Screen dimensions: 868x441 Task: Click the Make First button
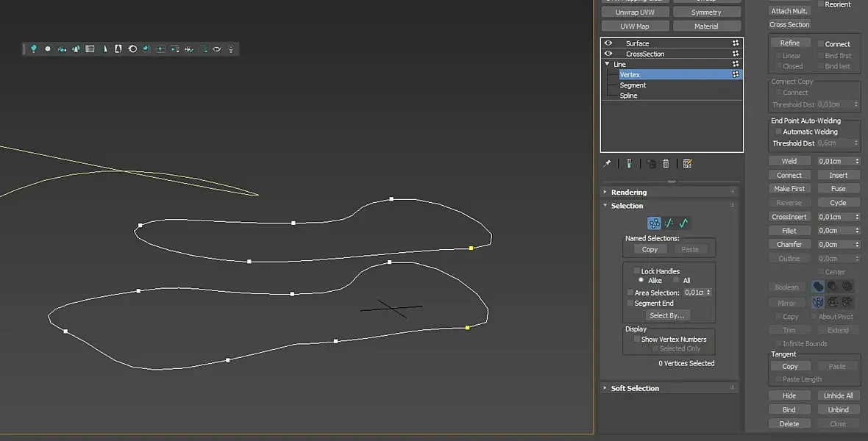[x=789, y=189]
